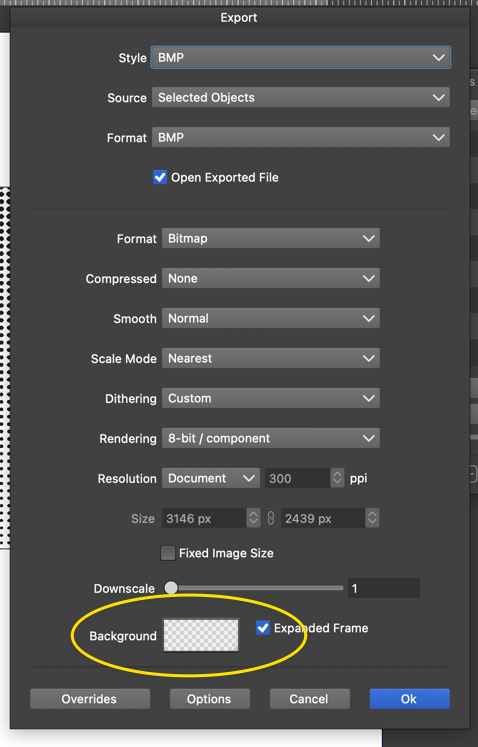Click the transparent Background color swatch

[201, 635]
